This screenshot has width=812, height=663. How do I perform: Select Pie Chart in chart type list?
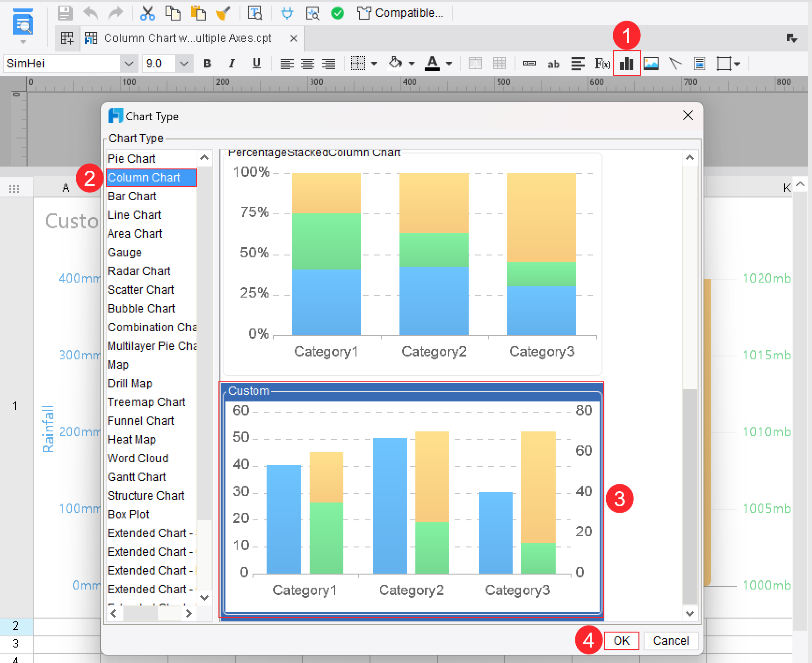click(152, 159)
